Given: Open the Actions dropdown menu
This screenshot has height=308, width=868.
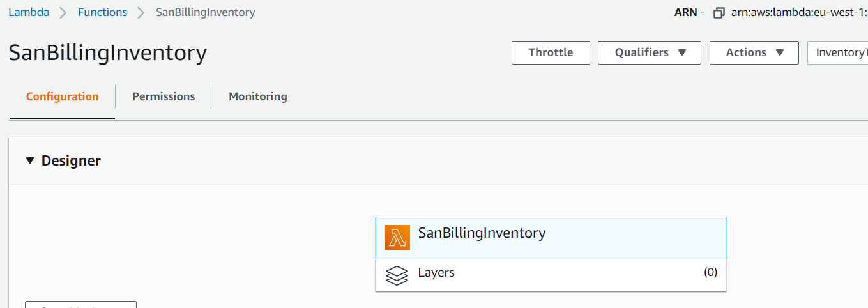Looking at the screenshot, I should coord(754,52).
